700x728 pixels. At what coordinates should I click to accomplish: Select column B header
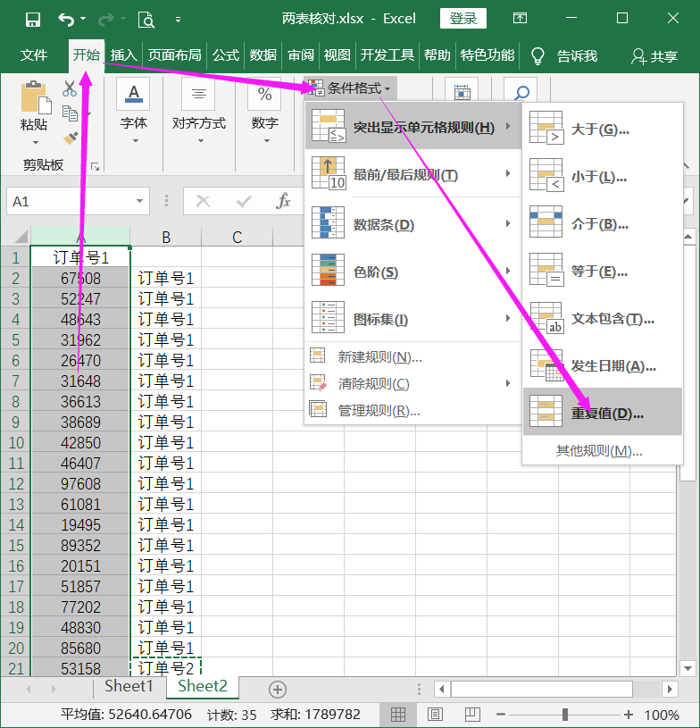tap(166, 237)
